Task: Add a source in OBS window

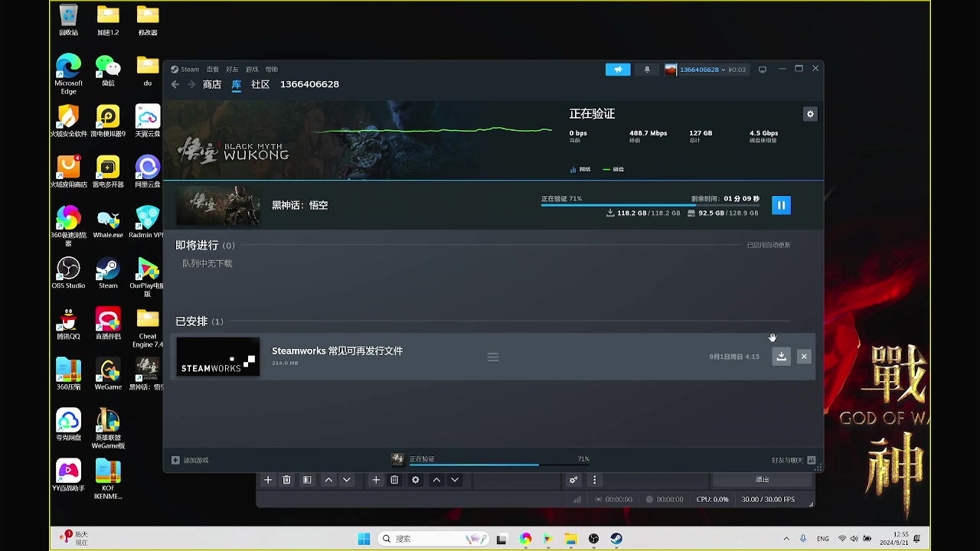Action: click(x=376, y=480)
